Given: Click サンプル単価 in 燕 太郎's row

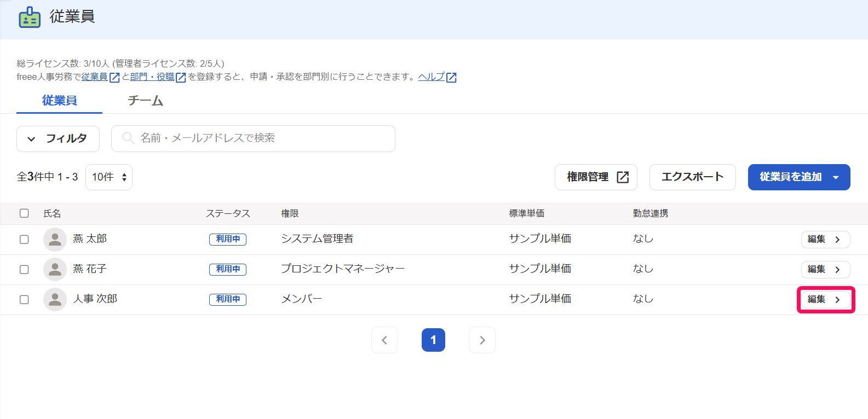Looking at the screenshot, I should pyautogui.click(x=540, y=239).
